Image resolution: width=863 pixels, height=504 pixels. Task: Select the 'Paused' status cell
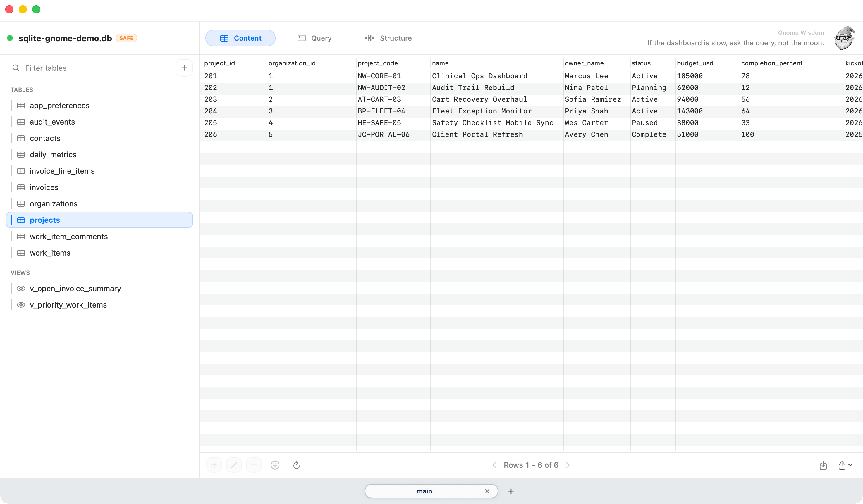(653, 122)
